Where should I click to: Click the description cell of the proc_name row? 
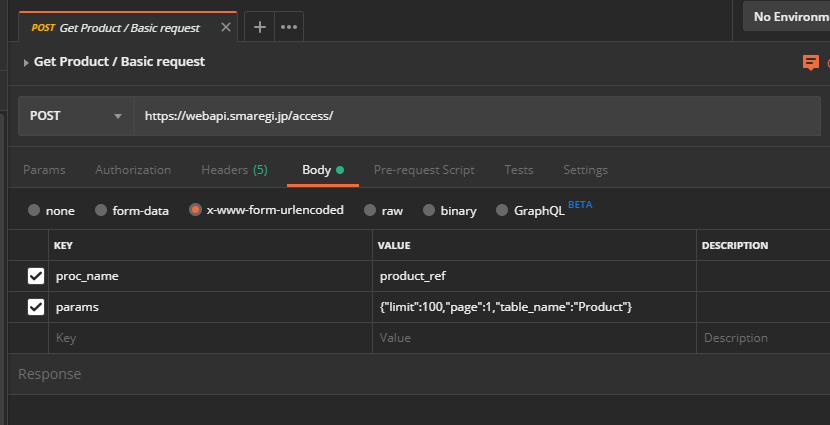point(763,276)
